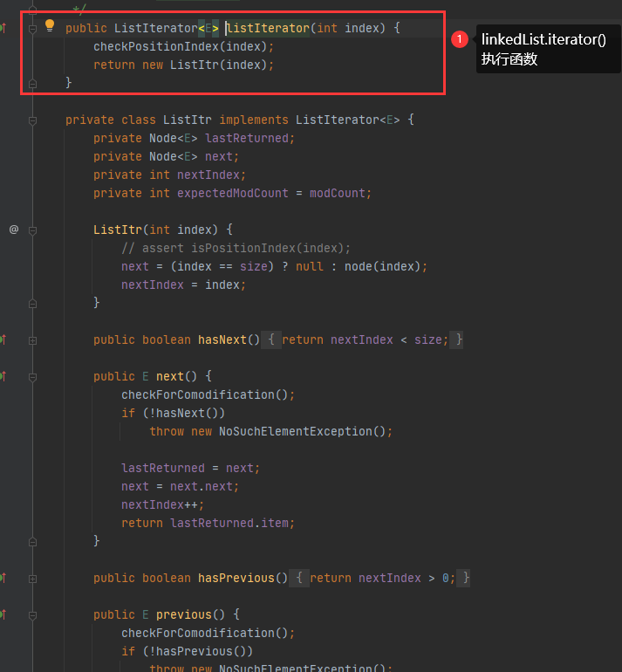622x672 pixels.
Task: Click fold end marker of ListItr constructor
Action: (x=32, y=304)
